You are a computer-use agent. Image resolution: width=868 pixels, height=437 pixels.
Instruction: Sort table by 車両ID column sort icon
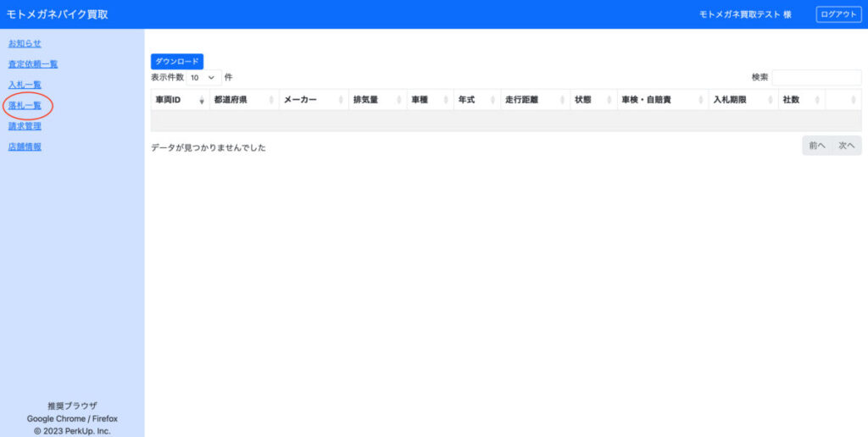[202, 100]
